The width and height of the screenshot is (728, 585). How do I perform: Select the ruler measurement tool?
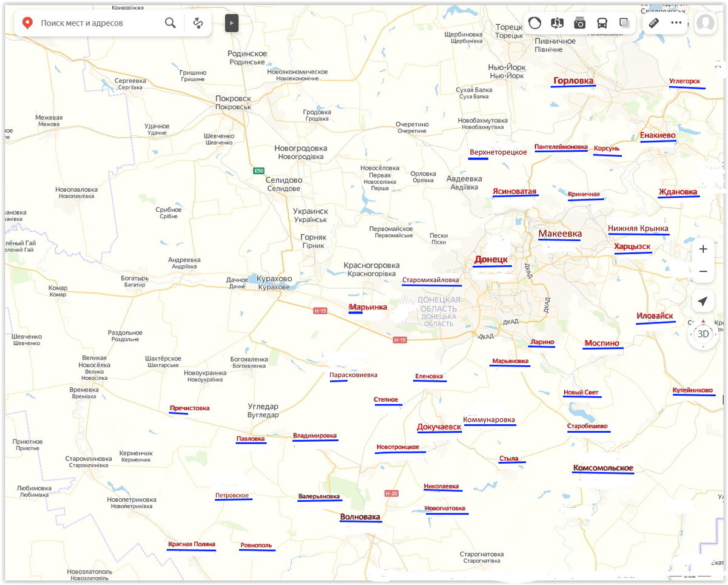(x=653, y=23)
